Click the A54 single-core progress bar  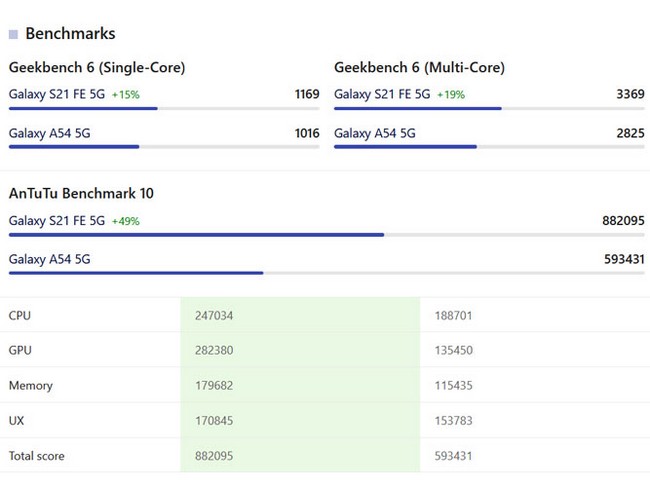point(164,147)
